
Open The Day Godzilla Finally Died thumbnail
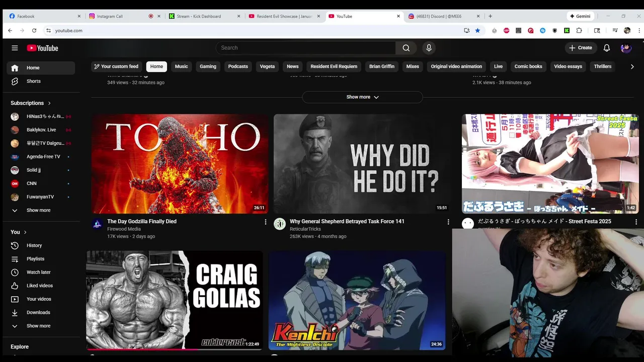tap(180, 164)
